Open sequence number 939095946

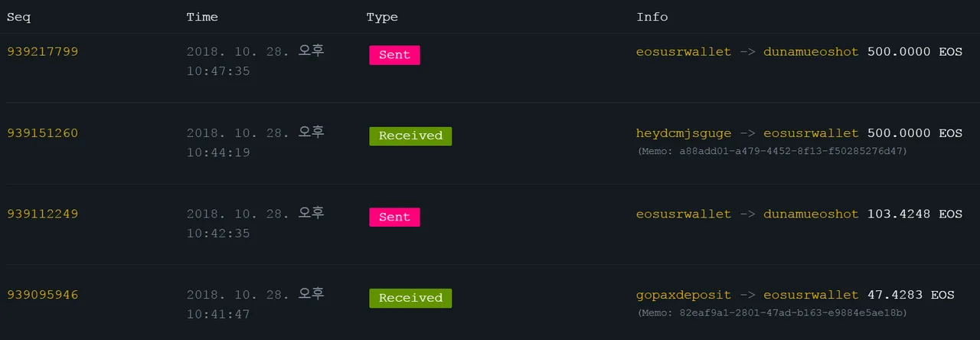point(43,296)
